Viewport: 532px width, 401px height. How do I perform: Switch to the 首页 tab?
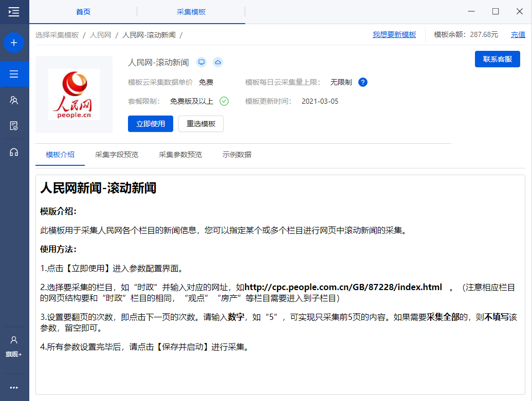[x=83, y=12]
